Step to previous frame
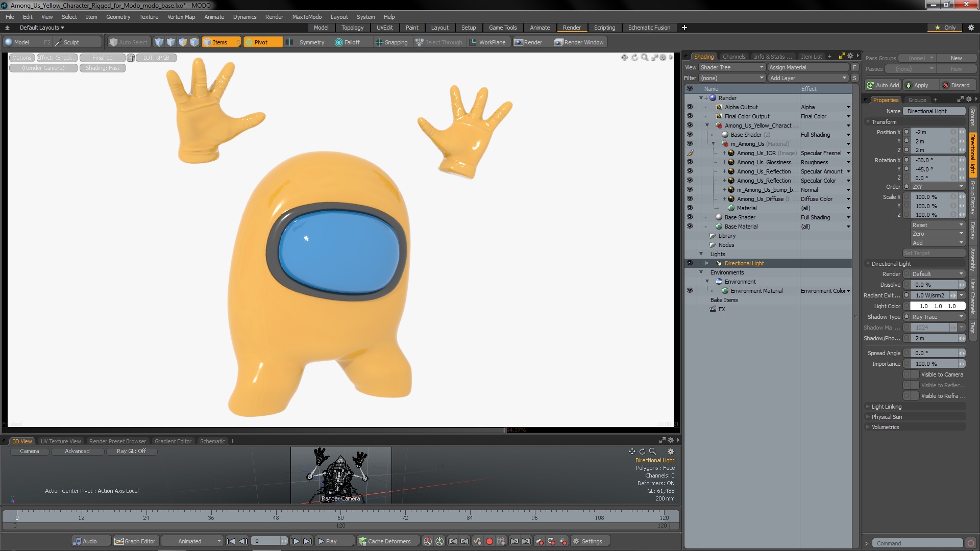The image size is (980, 551). [243, 541]
